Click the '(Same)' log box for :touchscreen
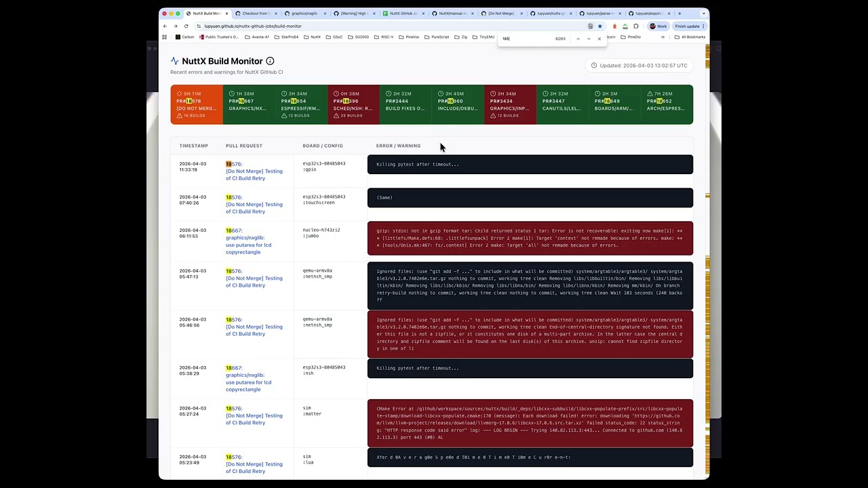This screenshot has width=868, height=488. coord(530,197)
